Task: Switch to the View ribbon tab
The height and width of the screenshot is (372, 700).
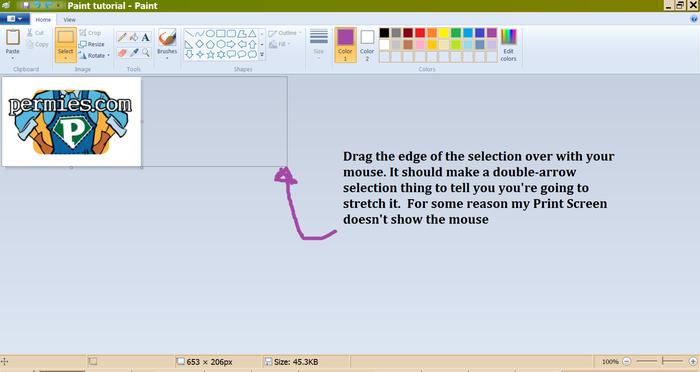Action: 69,20
